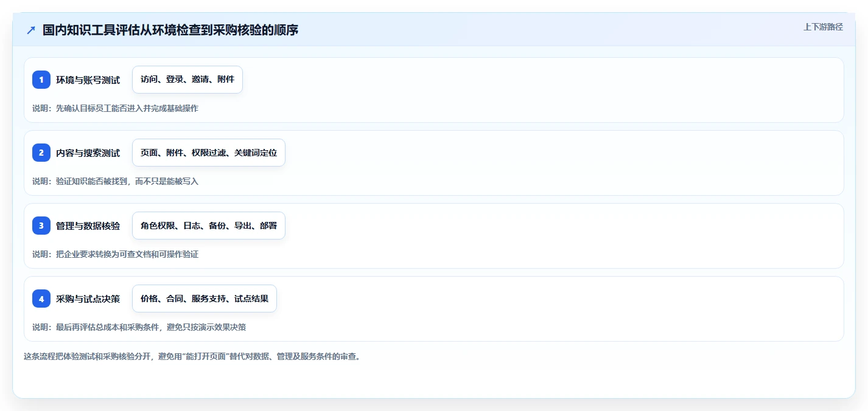Click the 环境与账号测试 step title
The width and height of the screenshot is (868, 411).
(x=88, y=80)
